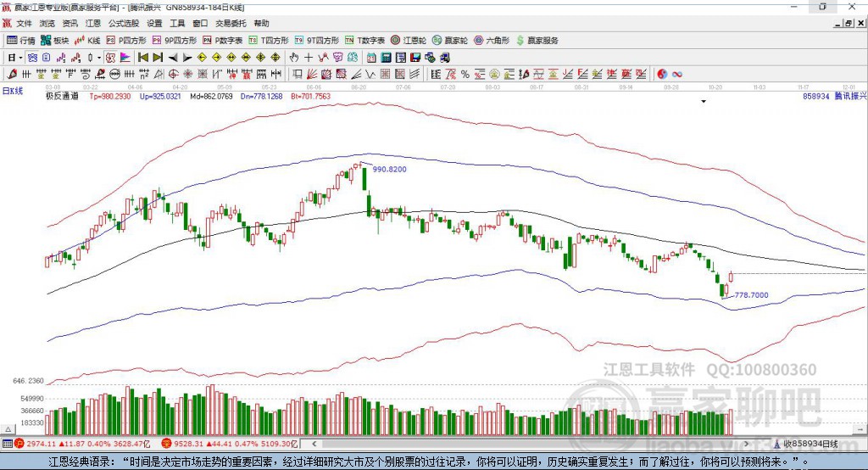Open the P四方形 square tool
Image resolution: width=868 pixels, height=470 pixels.
point(126,41)
